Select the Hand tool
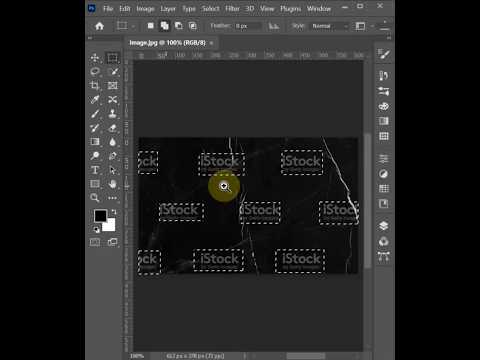Screen dimensions: 480x360 [x=112, y=184]
